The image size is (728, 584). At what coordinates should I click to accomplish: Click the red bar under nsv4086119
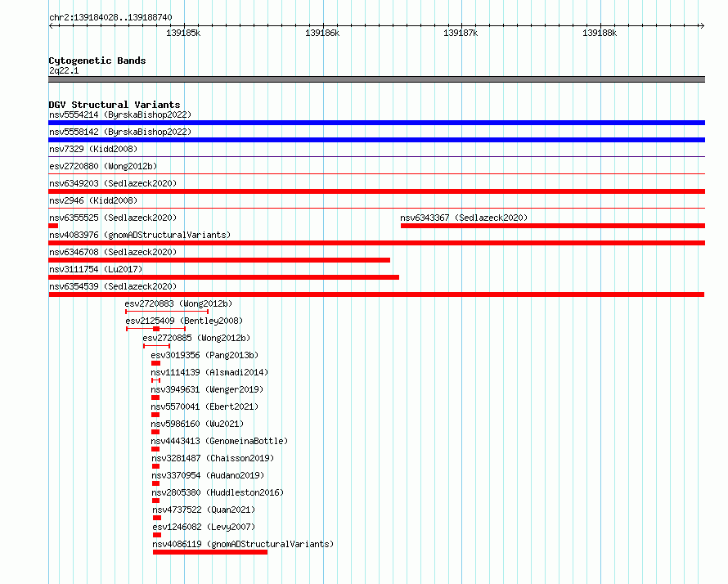[x=210, y=552]
